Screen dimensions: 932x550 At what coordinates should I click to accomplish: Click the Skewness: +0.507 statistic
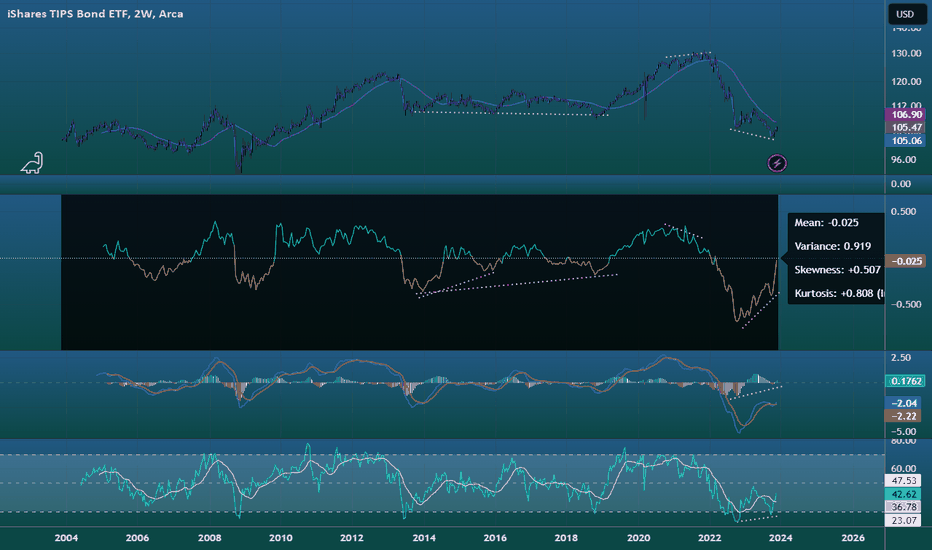837,269
